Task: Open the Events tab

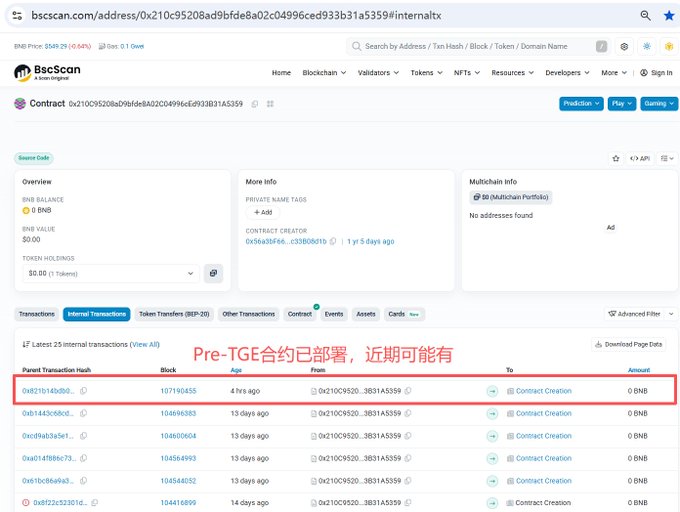Action: coord(334,314)
